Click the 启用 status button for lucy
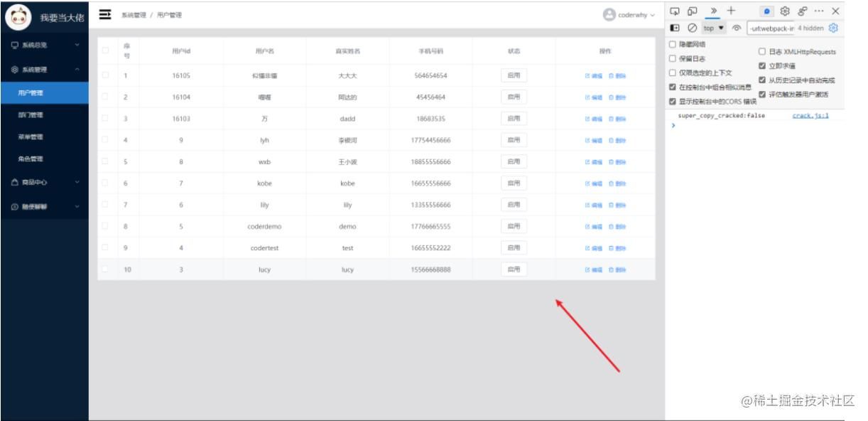Image resolution: width=868 pixels, height=421 pixels. [x=514, y=270]
